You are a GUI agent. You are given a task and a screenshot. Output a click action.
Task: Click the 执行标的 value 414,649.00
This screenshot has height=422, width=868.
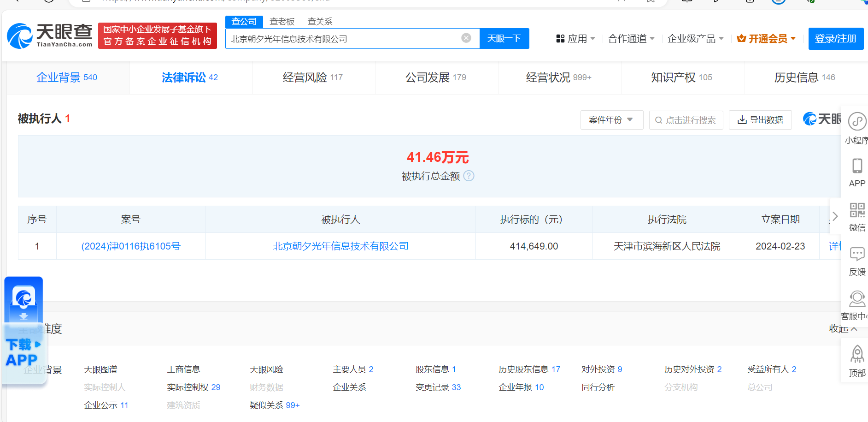(x=534, y=246)
